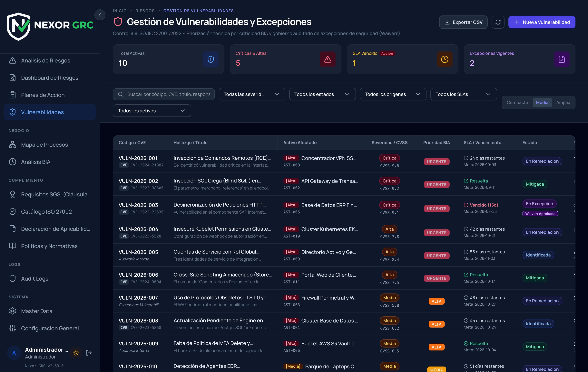Click the search field for código, CVE, título
Image resolution: width=588 pixels, height=372 pixels.
164,94
